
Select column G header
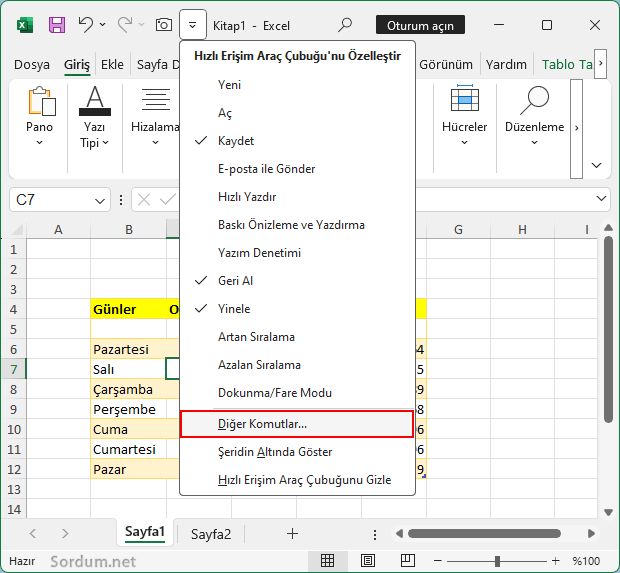coord(458,229)
